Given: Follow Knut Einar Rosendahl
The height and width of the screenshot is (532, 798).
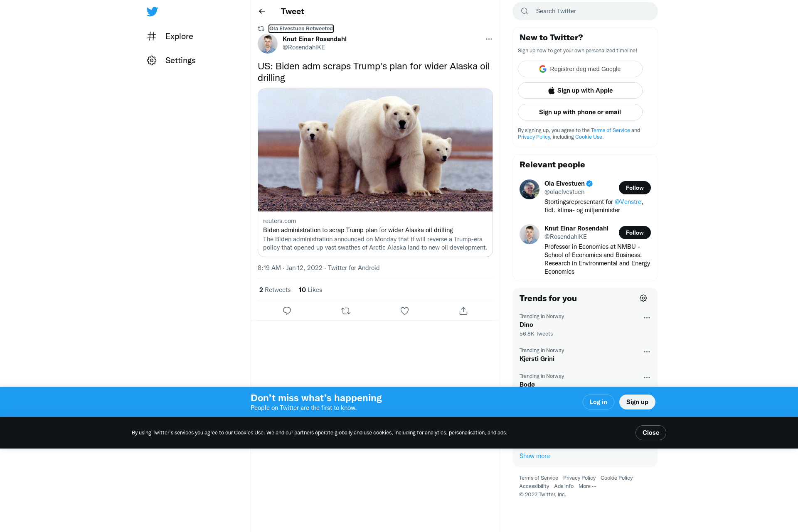Looking at the screenshot, I should click(x=635, y=233).
